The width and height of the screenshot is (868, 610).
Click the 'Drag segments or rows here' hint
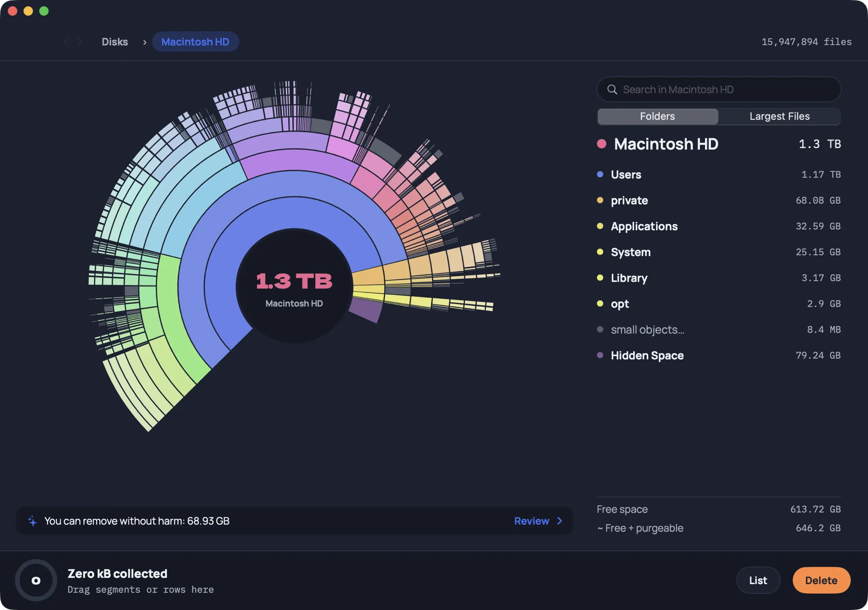[x=140, y=590]
